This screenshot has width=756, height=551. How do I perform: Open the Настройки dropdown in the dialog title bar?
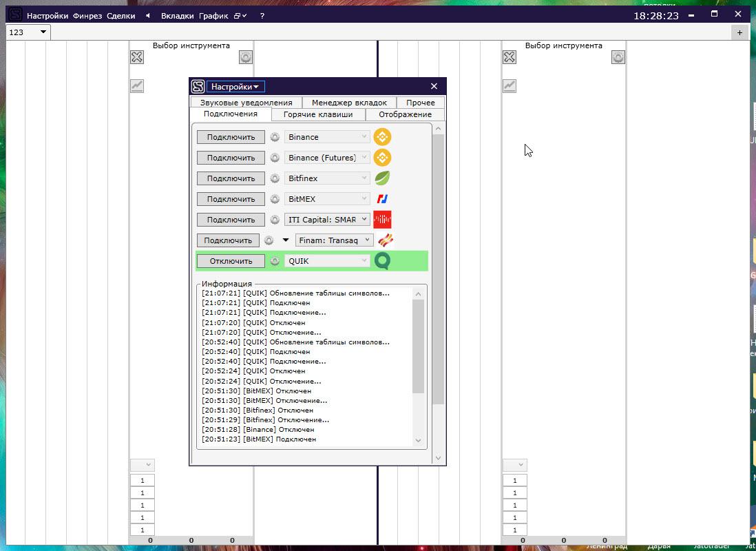point(235,87)
